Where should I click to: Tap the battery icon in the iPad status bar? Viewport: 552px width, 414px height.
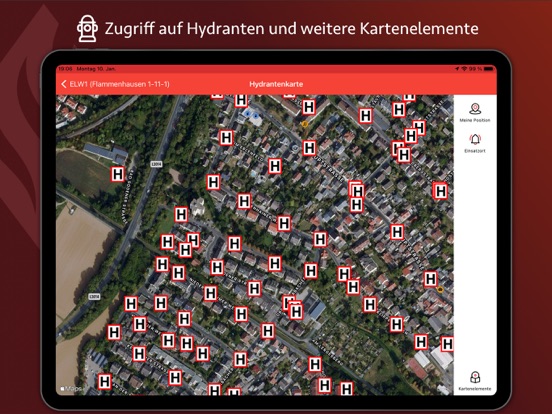pos(488,69)
